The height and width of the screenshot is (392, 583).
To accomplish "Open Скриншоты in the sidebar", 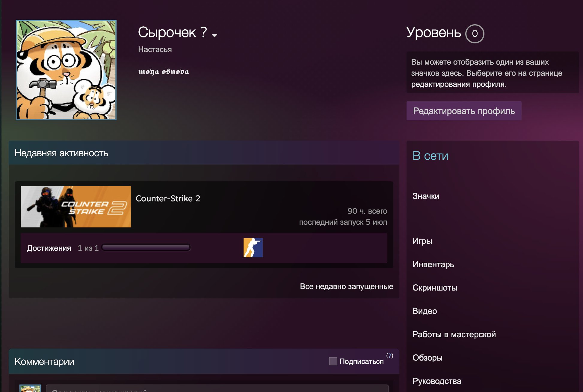I will pos(435,288).
